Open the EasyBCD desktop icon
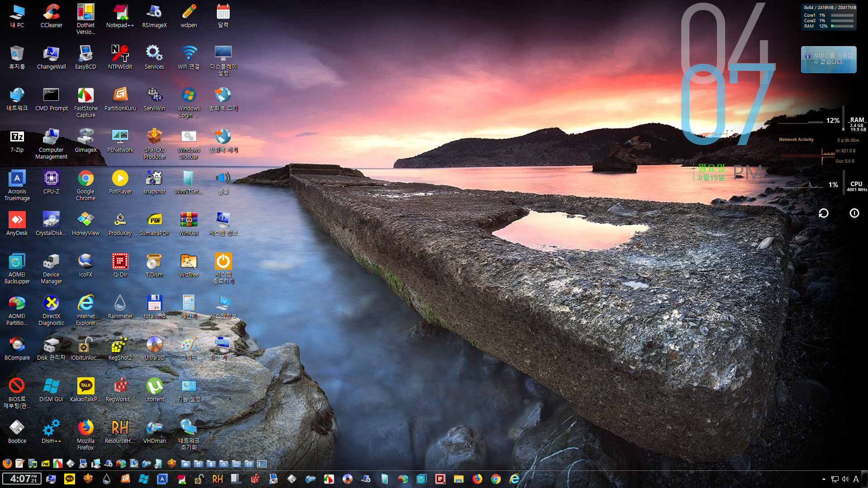The width and height of the screenshot is (868, 488). 85,58
